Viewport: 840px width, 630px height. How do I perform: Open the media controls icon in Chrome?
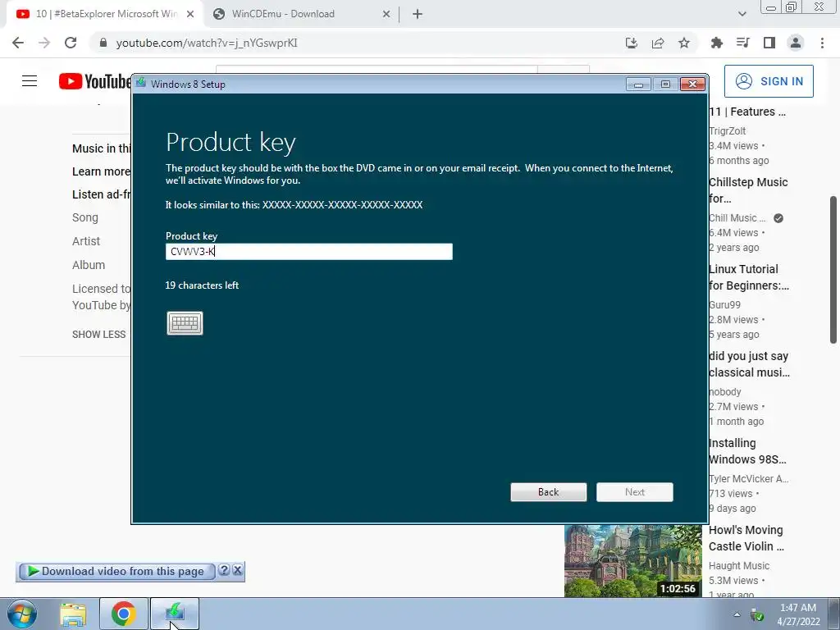coord(743,43)
